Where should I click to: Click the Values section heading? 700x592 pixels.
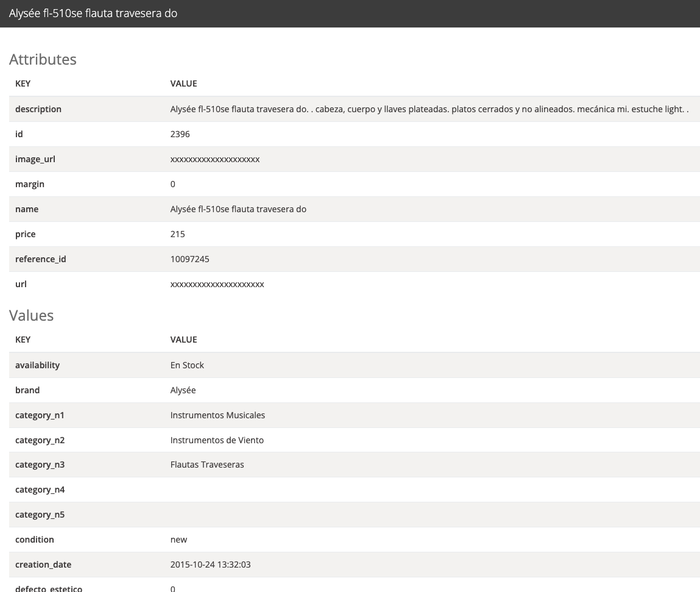31,315
